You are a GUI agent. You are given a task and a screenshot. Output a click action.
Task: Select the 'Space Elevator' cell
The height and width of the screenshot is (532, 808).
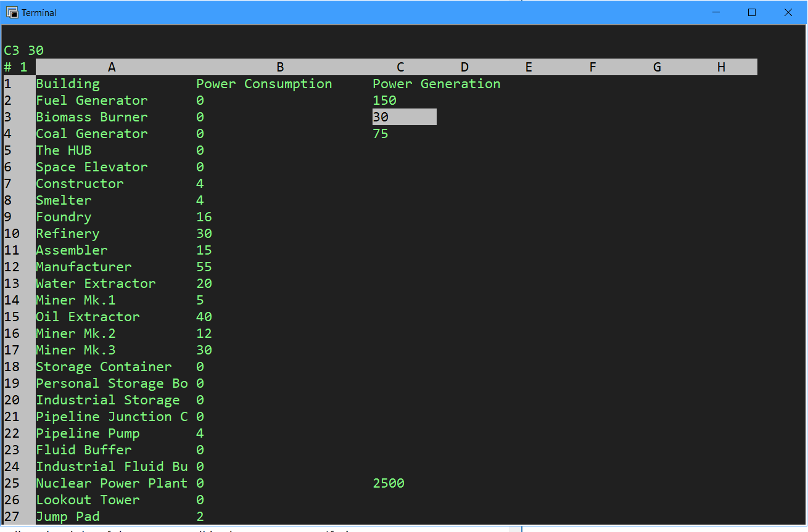(x=92, y=167)
